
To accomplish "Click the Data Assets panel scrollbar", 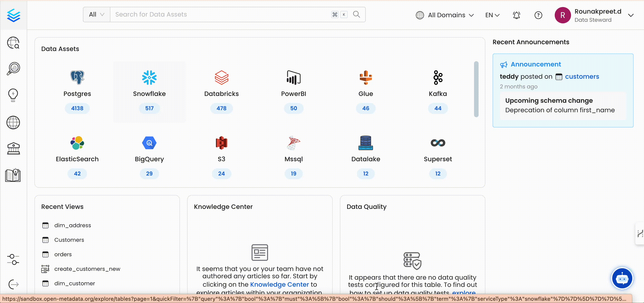I will click(476, 89).
